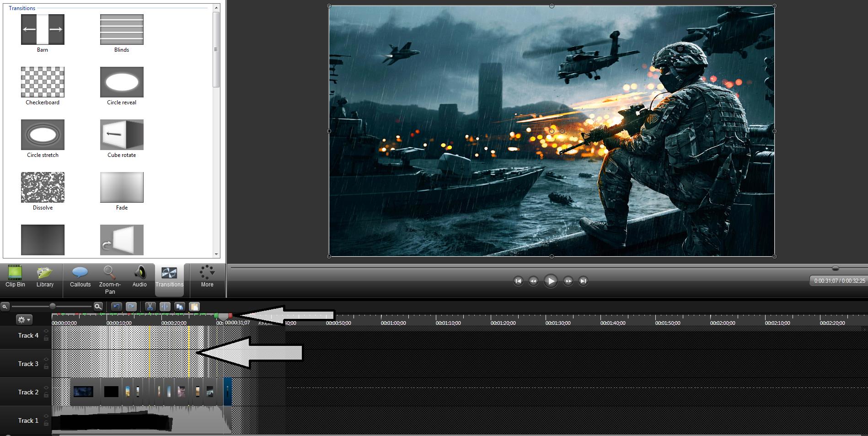
Task: Toggle visibility of Track 4
Action: (x=46, y=331)
